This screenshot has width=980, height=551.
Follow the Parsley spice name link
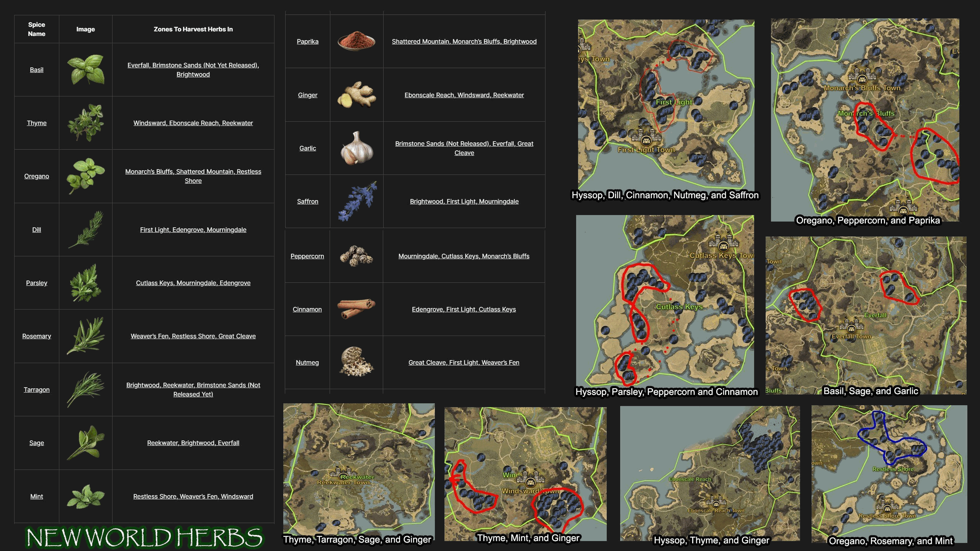tap(37, 283)
